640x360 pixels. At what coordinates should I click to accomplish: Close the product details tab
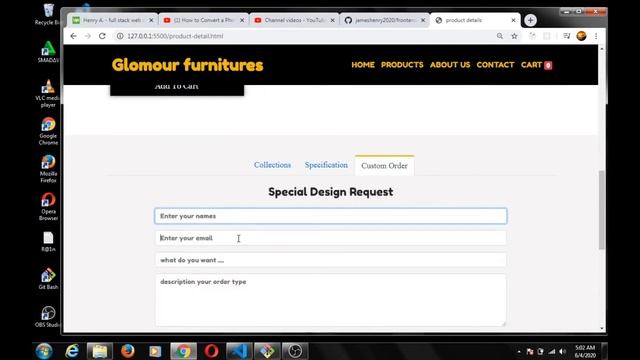click(513, 20)
